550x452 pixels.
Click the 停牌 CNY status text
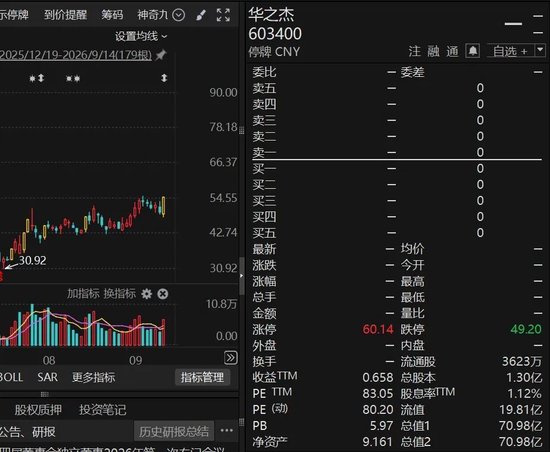[x=274, y=52]
